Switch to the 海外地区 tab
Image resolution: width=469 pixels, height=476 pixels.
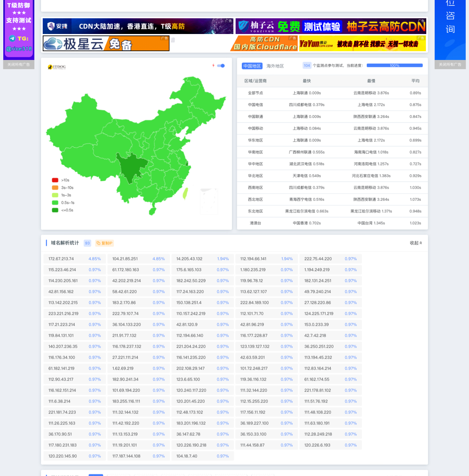tap(275, 66)
